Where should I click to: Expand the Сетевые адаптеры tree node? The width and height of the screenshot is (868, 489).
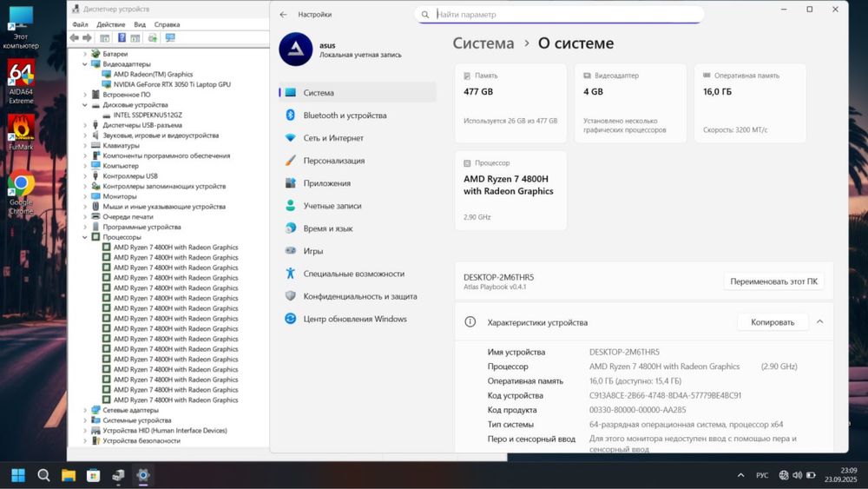85,410
